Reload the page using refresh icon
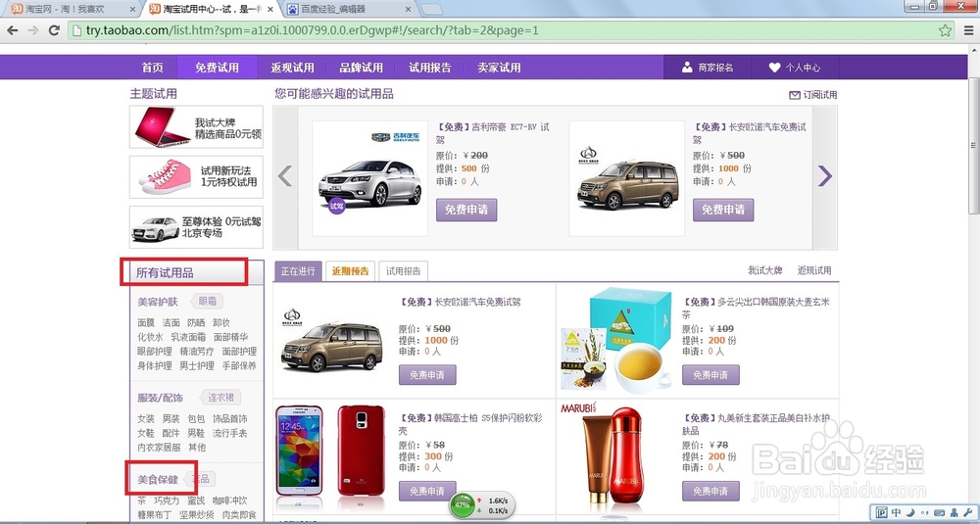 coord(54,30)
